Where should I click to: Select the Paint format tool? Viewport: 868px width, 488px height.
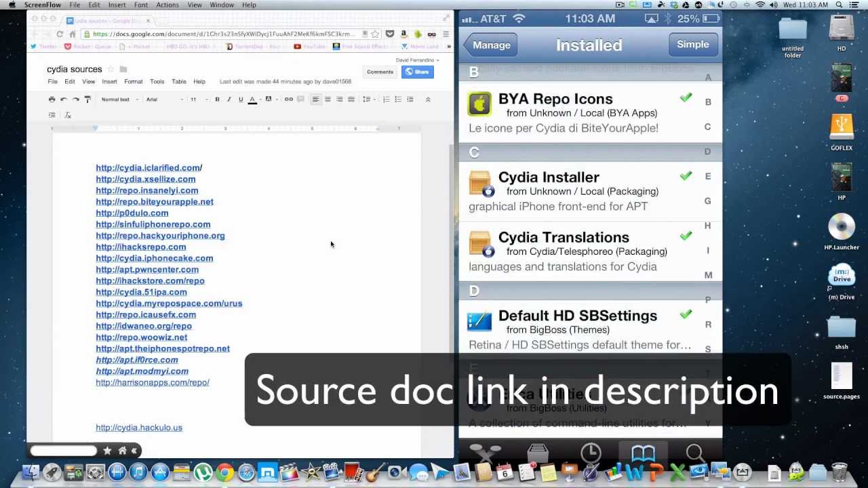pyautogui.click(x=87, y=100)
